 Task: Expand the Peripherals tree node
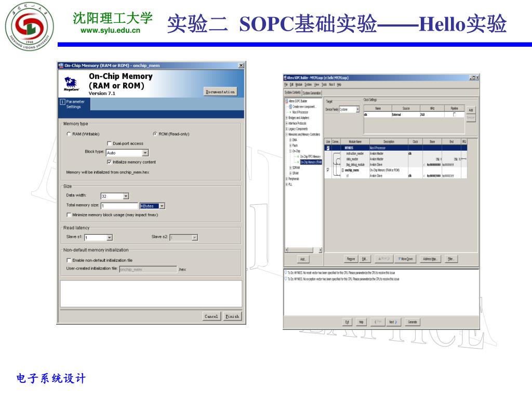(x=287, y=179)
